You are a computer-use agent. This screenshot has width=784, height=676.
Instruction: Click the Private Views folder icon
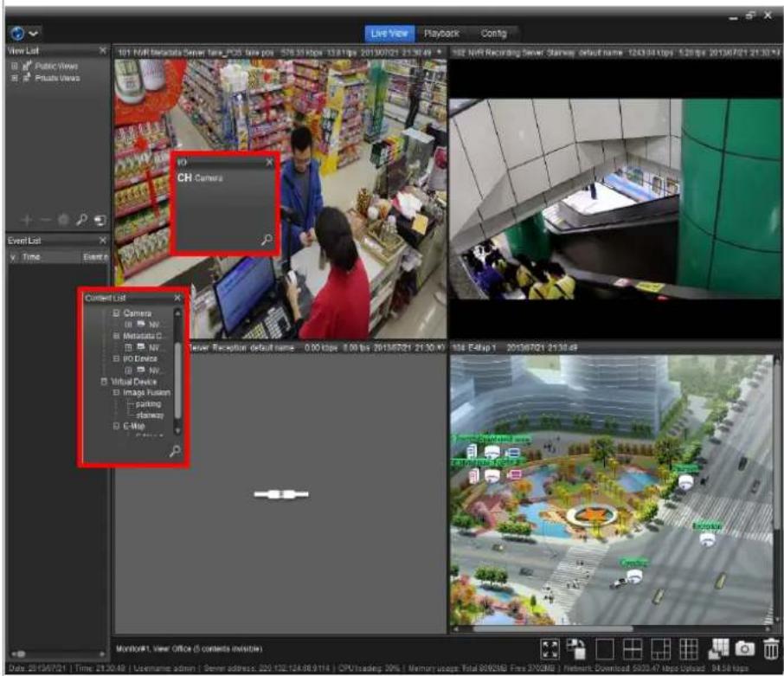point(27,78)
